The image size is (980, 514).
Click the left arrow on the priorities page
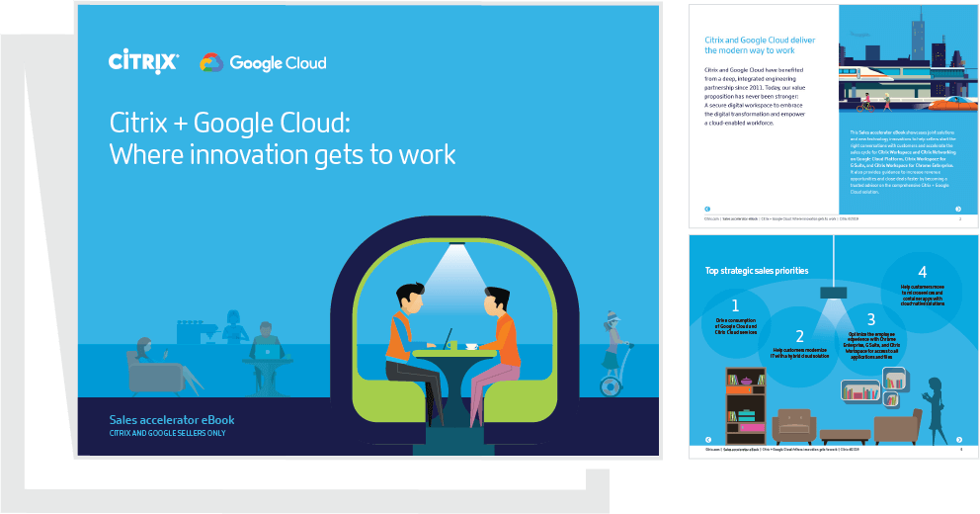pos(707,439)
